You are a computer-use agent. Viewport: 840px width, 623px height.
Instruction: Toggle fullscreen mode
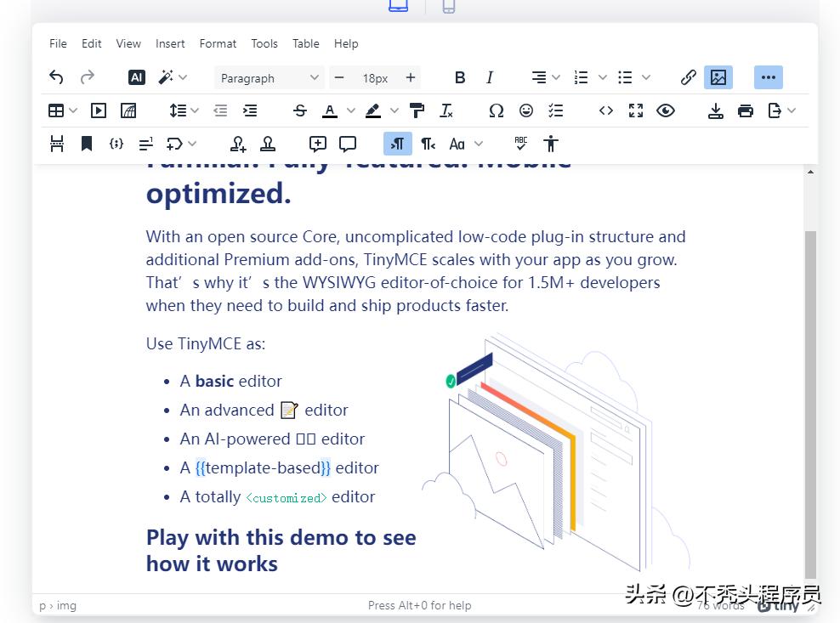[636, 110]
